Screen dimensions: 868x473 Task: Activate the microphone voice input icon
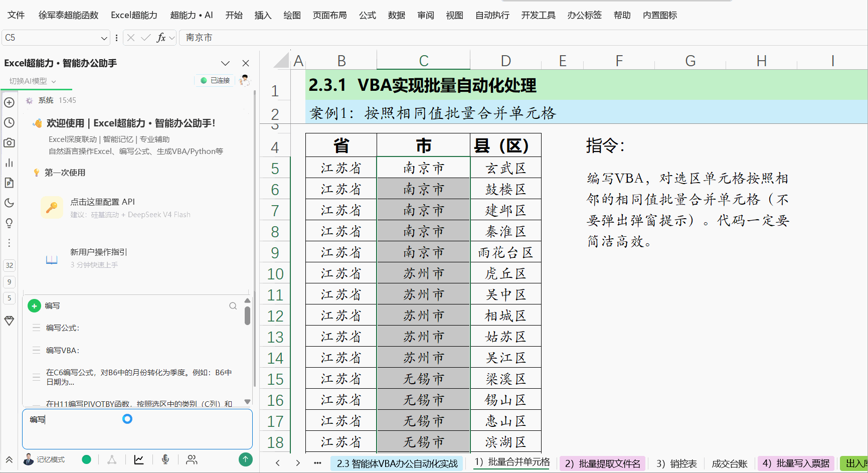click(165, 459)
